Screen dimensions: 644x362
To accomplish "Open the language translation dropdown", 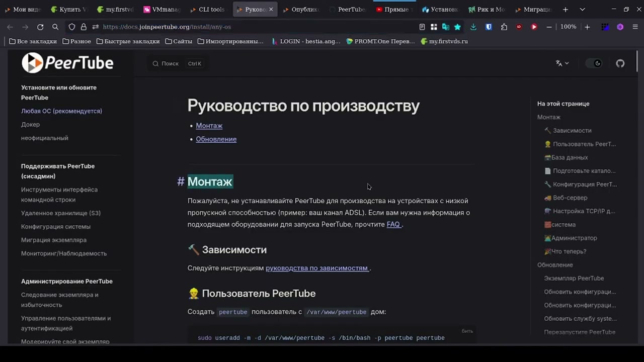I will 562,63.
